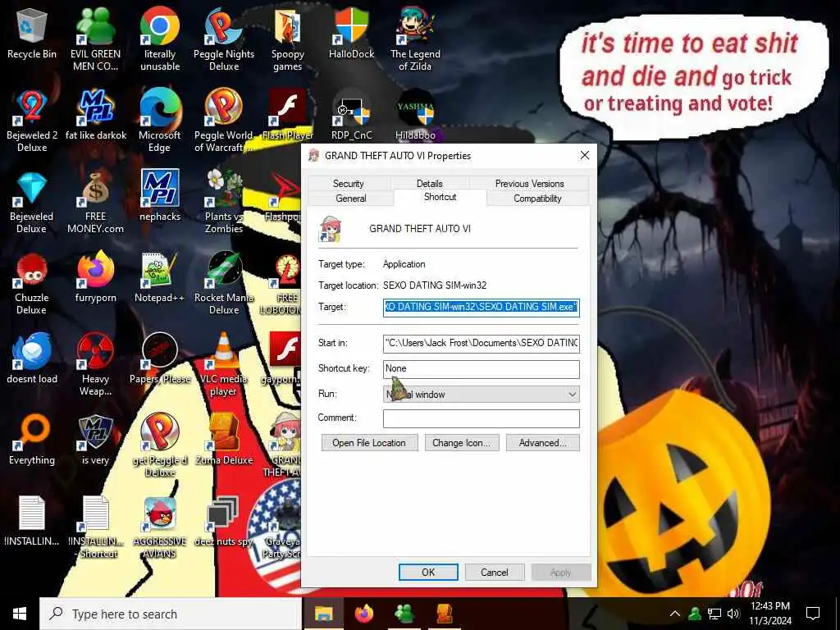Switch to the Security tab
The image size is (840, 630).
[348, 183]
